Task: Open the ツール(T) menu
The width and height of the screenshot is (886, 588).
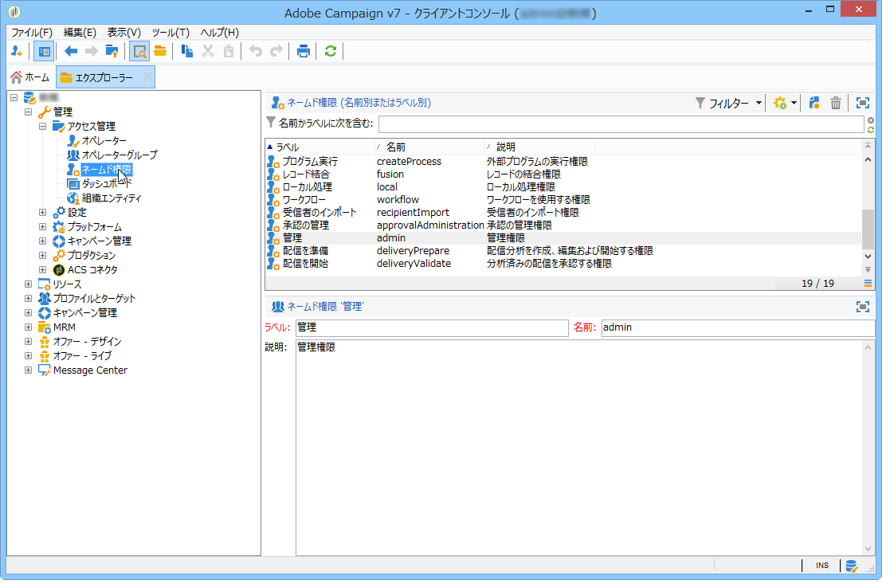Action: pos(171,33)
